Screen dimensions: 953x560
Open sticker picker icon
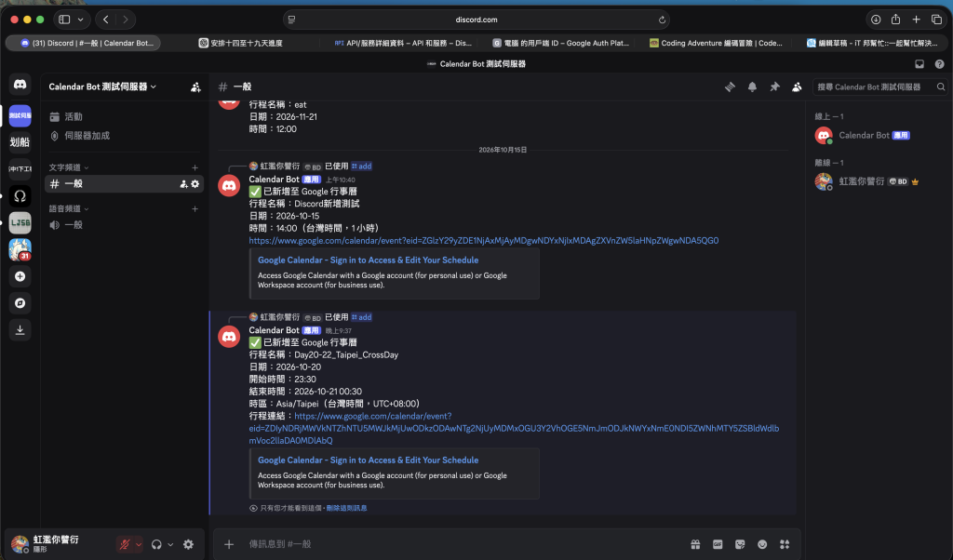[740, 544]
